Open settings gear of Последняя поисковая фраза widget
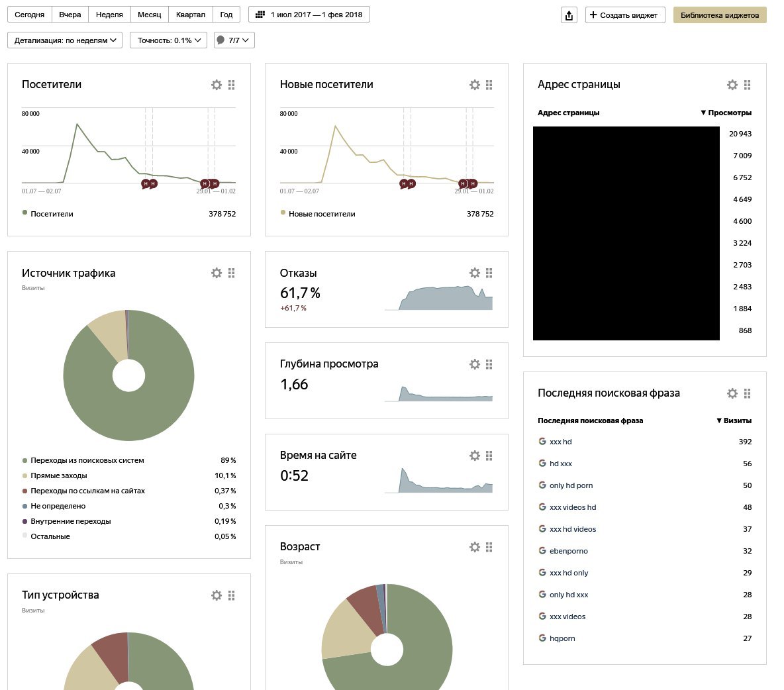The width and height of the screenshot is (784, 690). click(x=732, y=393)
